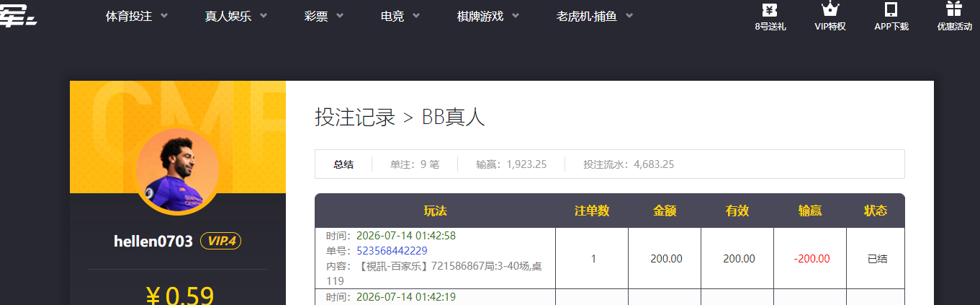980x305 pixels.
Task: Click the time 2026-07-14 01:42:58
Action: click(406, 236)
